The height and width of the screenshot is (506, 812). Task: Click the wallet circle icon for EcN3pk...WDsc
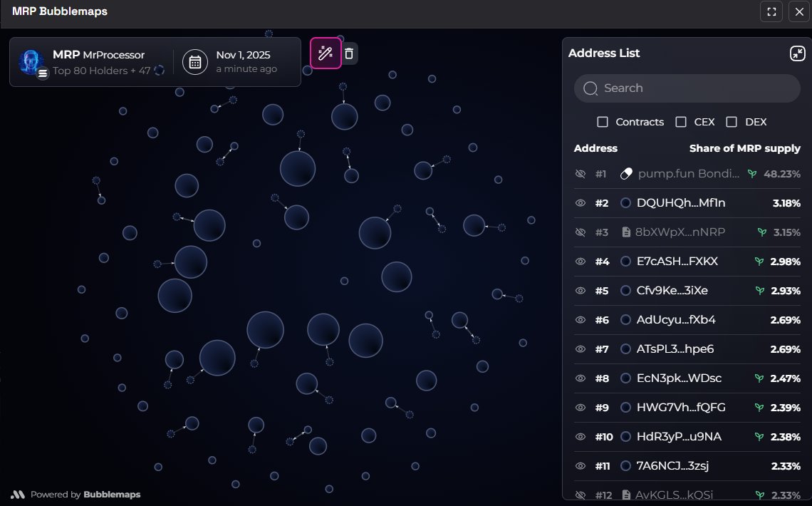click(x=625, y=378)
